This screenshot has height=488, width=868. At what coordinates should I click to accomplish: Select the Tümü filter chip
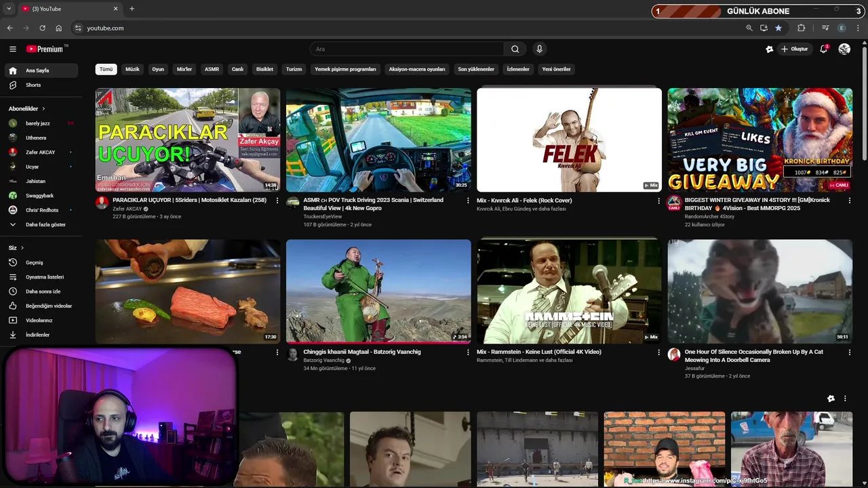(x=106, y=69)
